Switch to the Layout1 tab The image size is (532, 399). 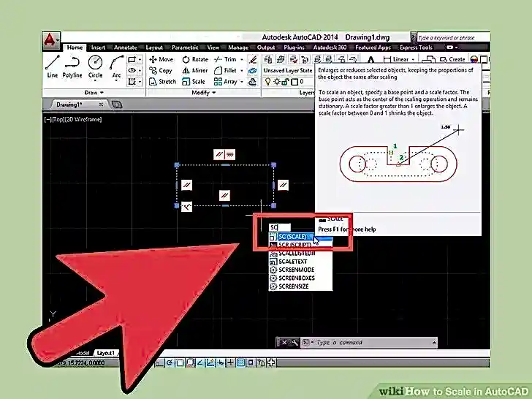[105, 353]
